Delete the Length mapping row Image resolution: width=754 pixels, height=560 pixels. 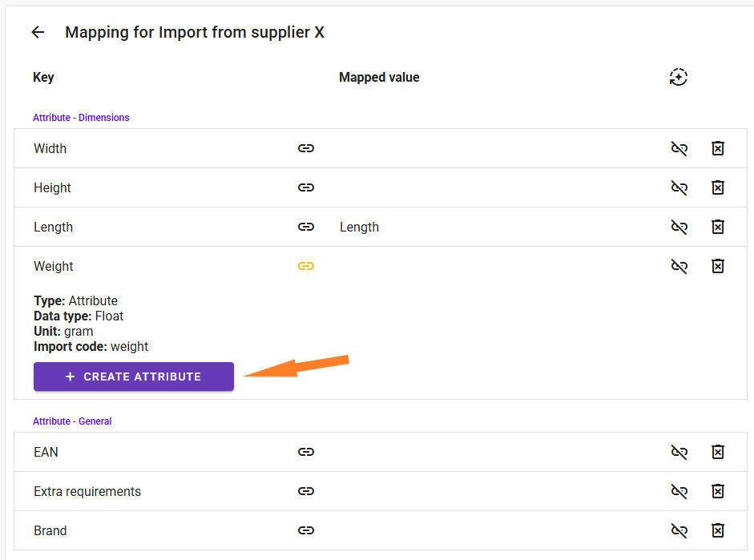click(x=717, y=227)
